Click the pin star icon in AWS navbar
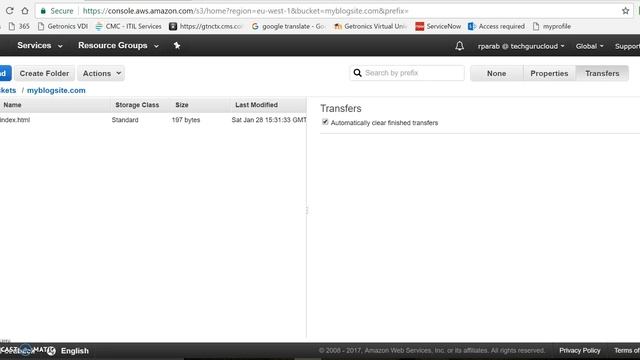 click(x=177, y=45)
